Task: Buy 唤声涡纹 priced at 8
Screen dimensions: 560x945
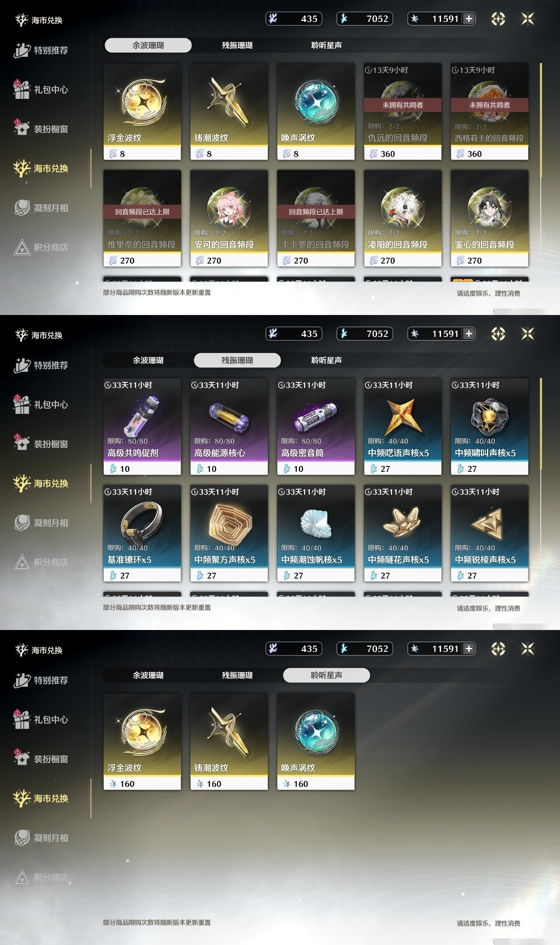Action: click(x=316, y=112)
